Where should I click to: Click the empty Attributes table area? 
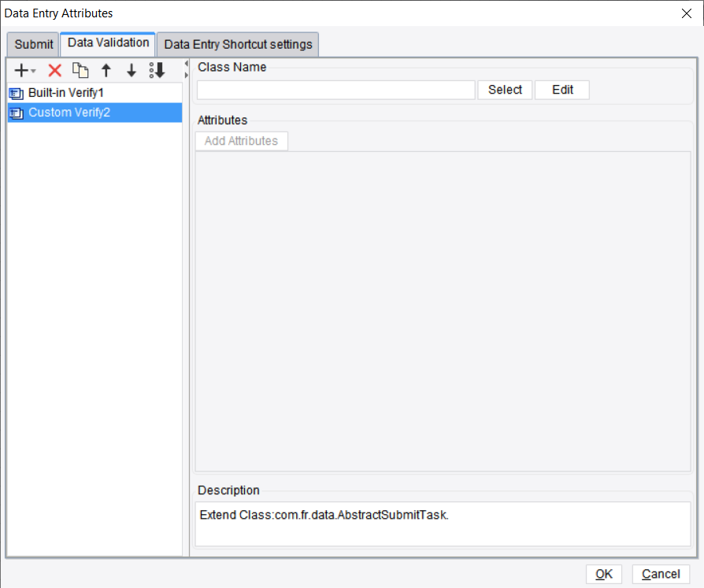tap(443, 312)
